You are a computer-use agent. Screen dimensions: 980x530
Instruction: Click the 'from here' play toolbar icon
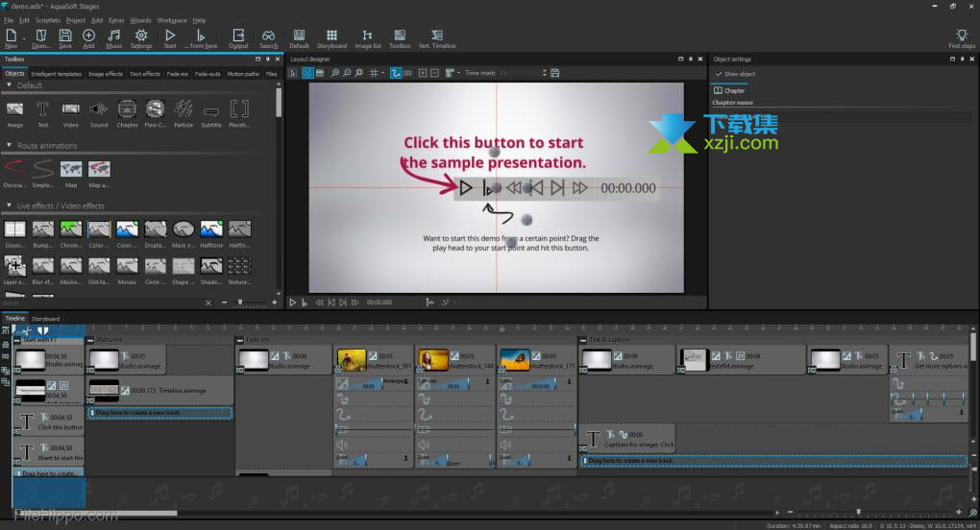[201, 38]
